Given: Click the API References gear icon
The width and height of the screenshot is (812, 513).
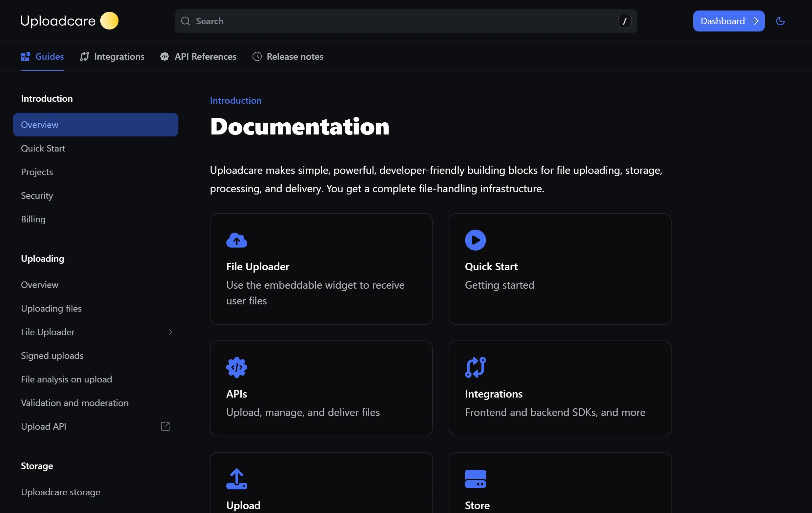Looking at the screenshot, I should (x=165, y=57).
